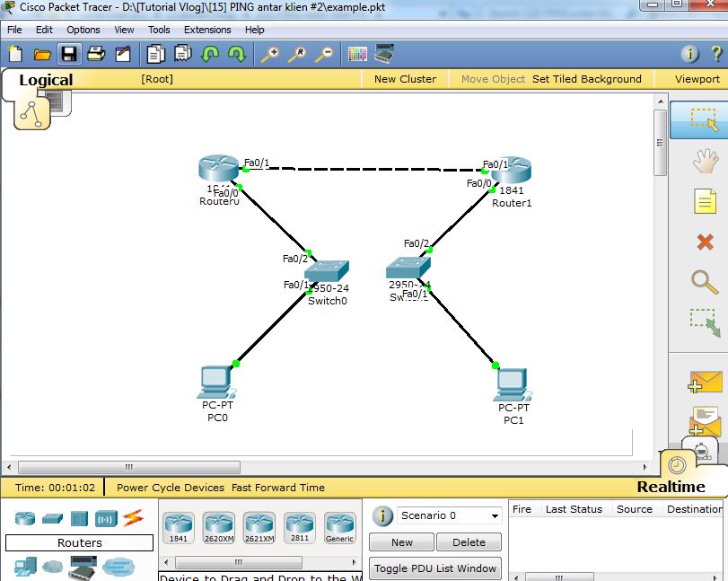Click the Add Complex PDU envelope
This screenshot has width=728, height=581.
tap(705, 421)
